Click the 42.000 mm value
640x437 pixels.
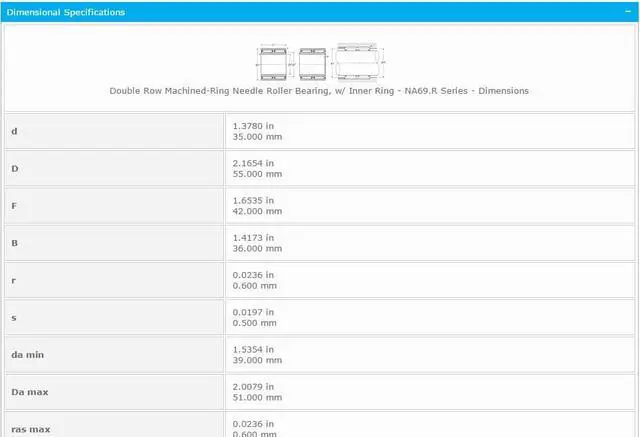pyautogui.click(x=257, y=211)
